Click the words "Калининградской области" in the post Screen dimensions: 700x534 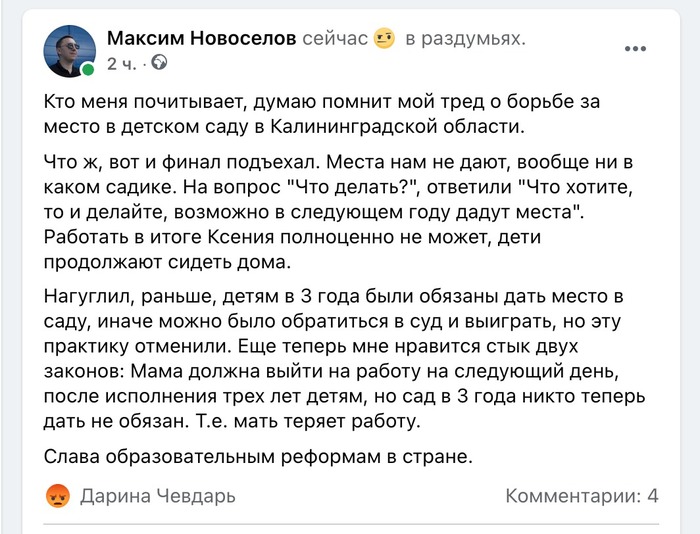412,127
